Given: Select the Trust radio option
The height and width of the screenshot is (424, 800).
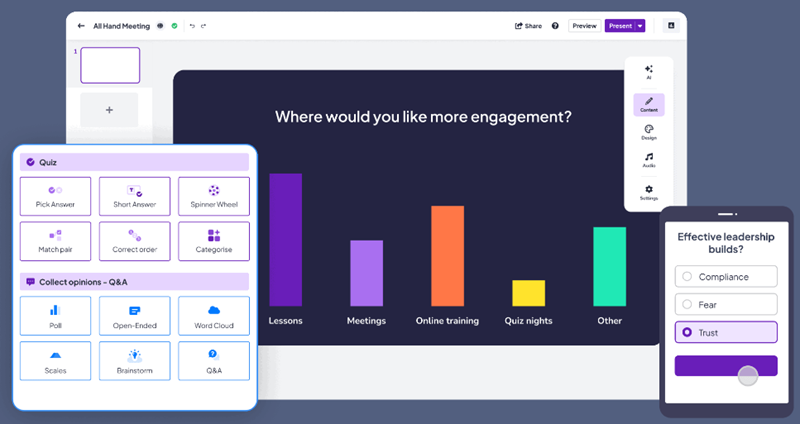Looking at the screenshot, I should tap(726, 332).
